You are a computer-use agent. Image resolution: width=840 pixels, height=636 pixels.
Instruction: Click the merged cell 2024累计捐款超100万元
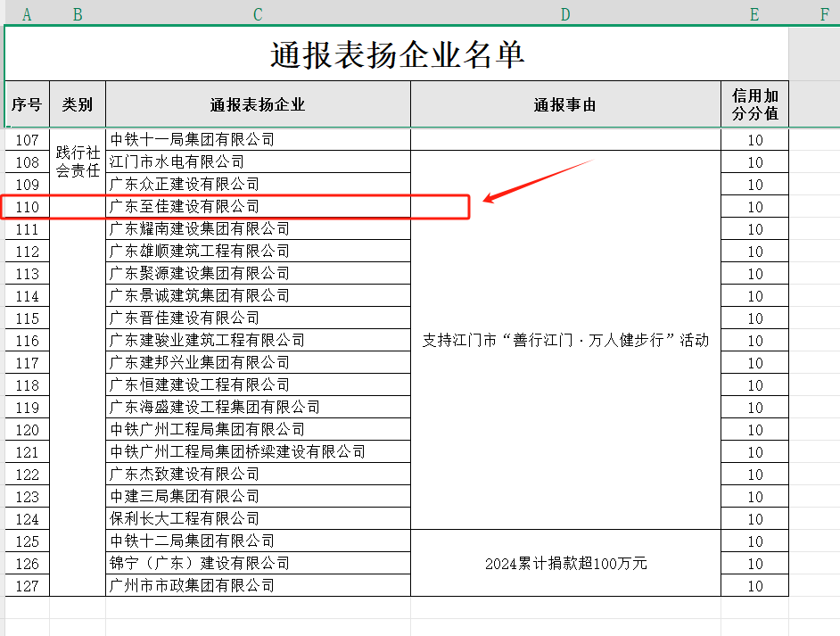tap(565, 563)
